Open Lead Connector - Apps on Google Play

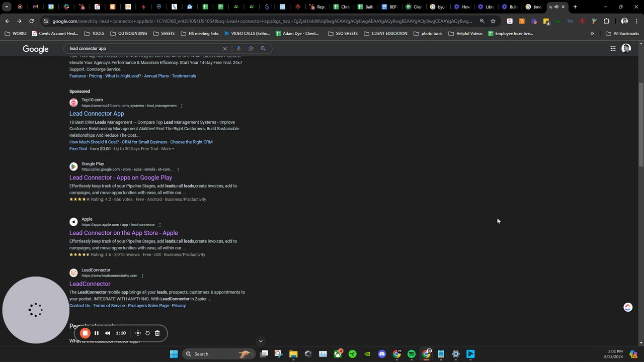(x=121, y=177)
